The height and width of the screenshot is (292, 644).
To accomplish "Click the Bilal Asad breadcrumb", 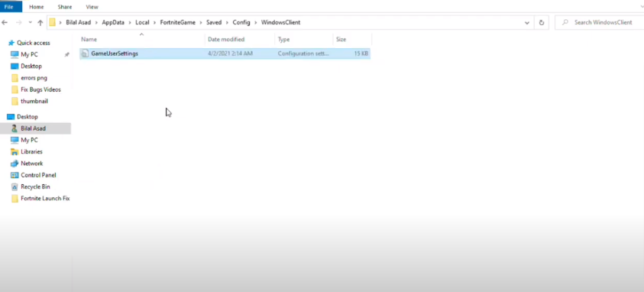I will click(x=78, y=23).
